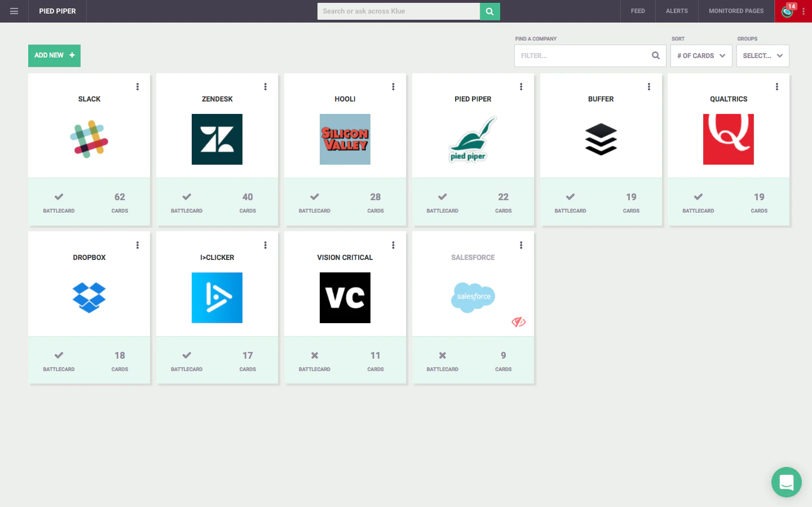Open the Intercom chat bubble
The width and height of the screenshot is (812, 507).
tap(786, 482)
